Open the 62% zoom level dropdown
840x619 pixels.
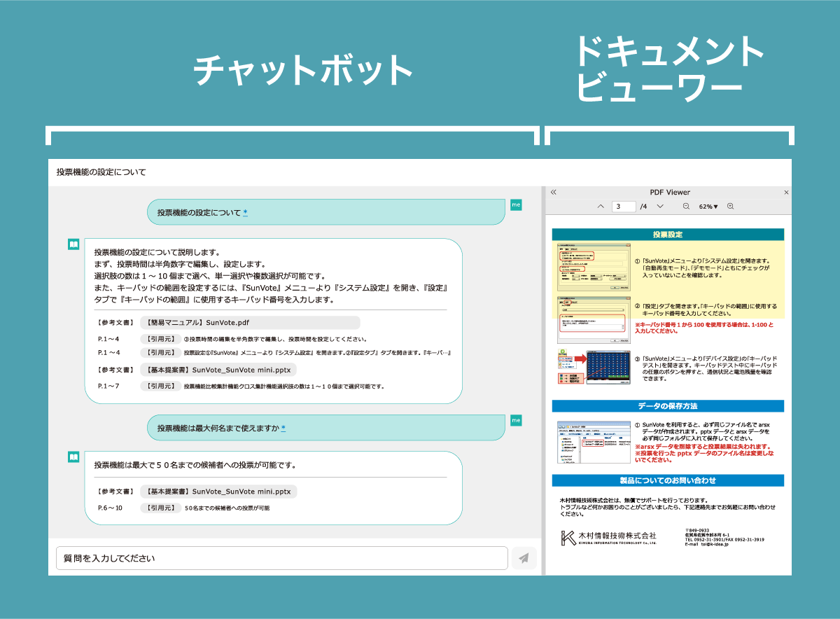point(708,207)
